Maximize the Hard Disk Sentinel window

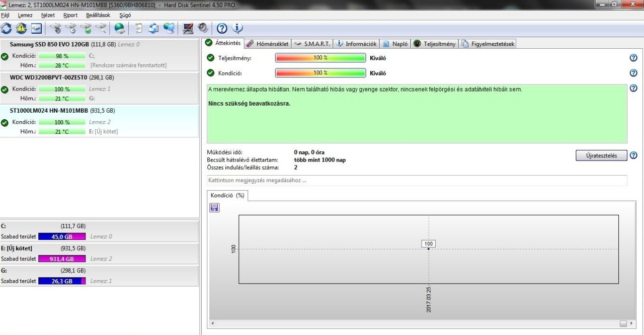tap(615, 4)
